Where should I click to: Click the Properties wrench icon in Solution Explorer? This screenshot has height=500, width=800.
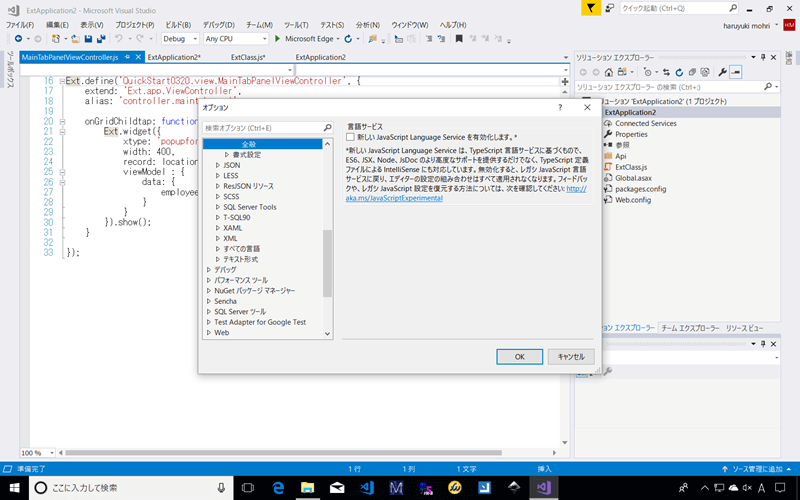tap(722, 72)
